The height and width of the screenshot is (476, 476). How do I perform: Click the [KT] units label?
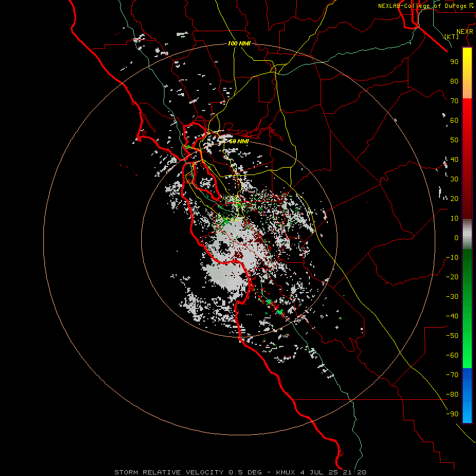coord(452,36)
